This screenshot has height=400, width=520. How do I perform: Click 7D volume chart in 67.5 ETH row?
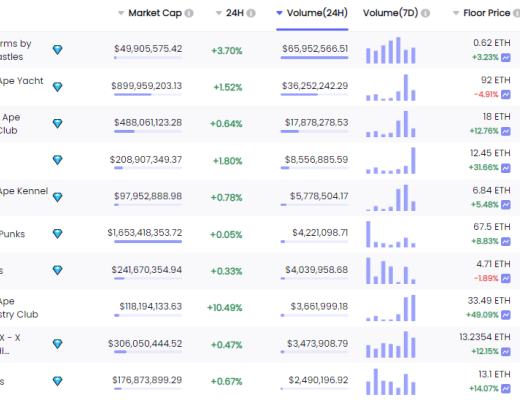[391, 234]
